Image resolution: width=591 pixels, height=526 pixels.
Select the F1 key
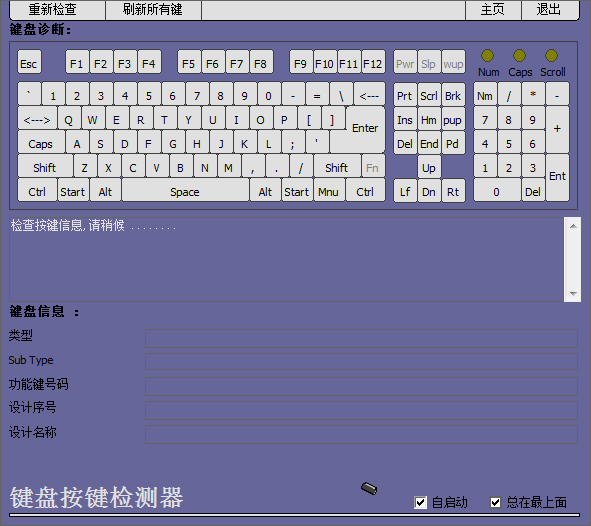coord(77,62)
